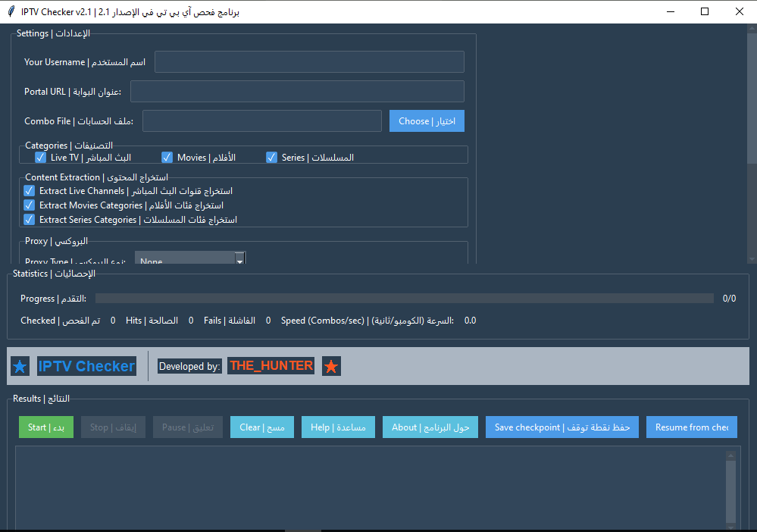The image size is (757, 532).
Task: Click the blue star icon beside IPTV Checker
Action: 20,367
